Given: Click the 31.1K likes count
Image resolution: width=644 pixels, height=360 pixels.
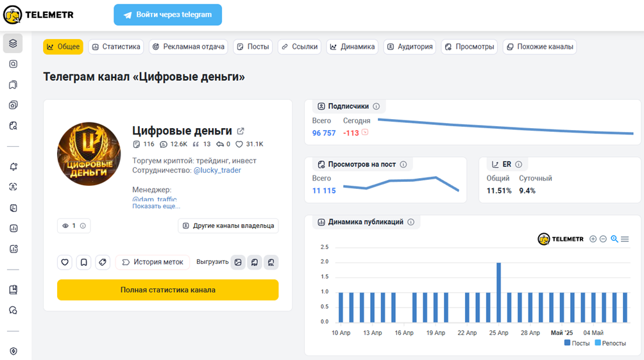Looking at the screenshot, I should tap(250, 144).
